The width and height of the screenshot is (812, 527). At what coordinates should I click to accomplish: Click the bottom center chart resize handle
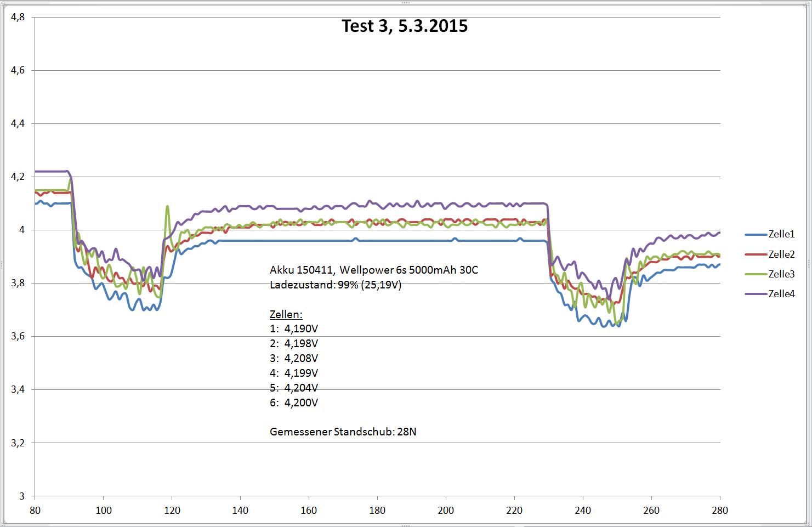click(406, 525)
